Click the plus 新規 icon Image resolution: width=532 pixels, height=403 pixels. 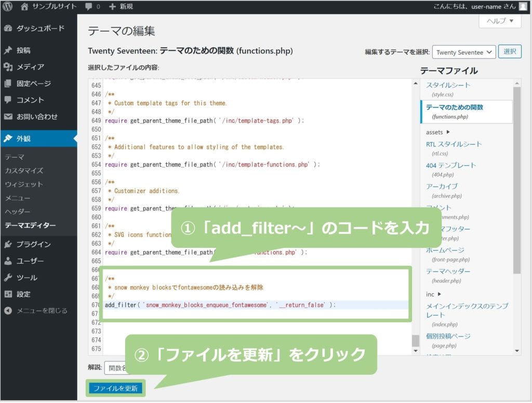pos(113,7)
